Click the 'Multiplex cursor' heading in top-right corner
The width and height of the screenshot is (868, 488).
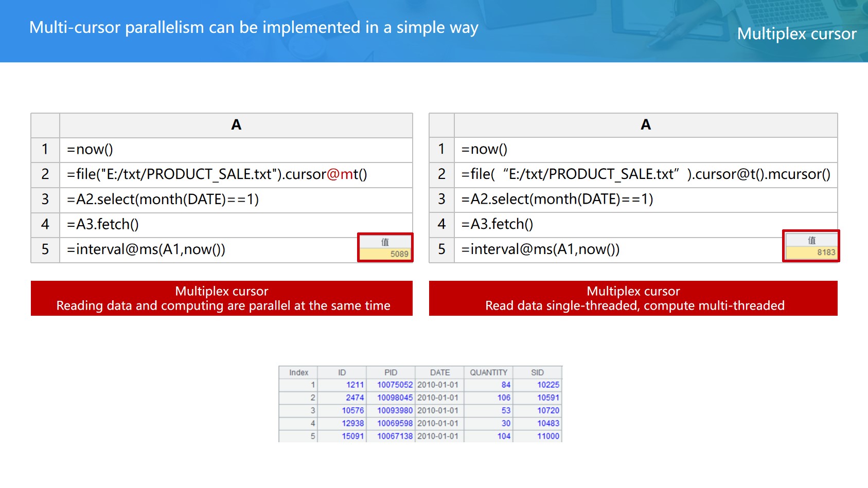[796, 34]
